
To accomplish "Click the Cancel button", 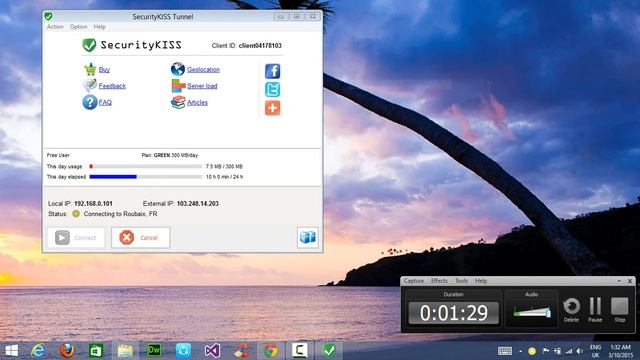I will tap(141, 238).
